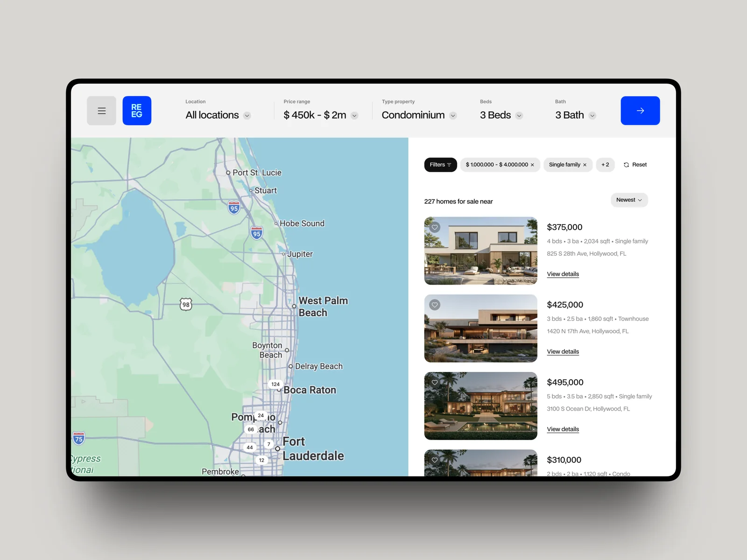Change the Newest sort order
This screenshot has width=747, height=560.
629,200
